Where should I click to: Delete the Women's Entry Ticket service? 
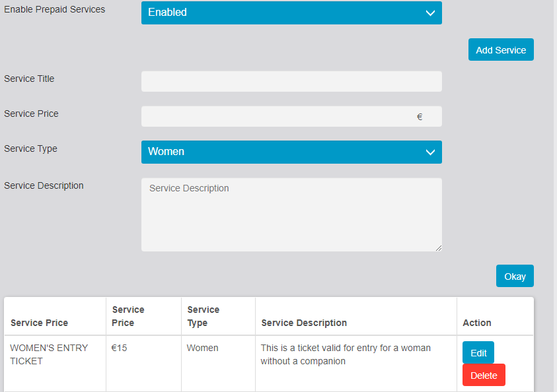484,376
